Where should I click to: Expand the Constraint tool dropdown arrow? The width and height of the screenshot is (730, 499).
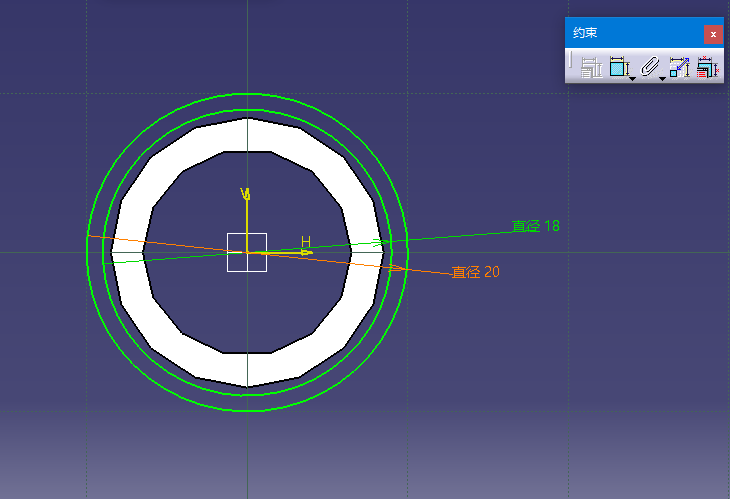point(632,79)
